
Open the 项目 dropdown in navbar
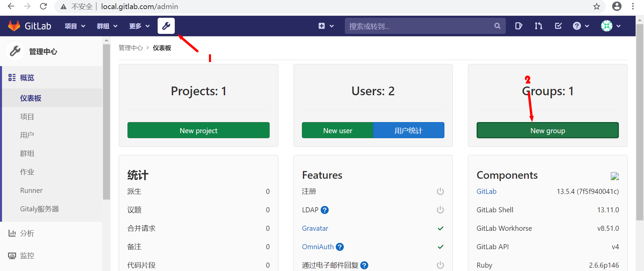tap(75, 26)
